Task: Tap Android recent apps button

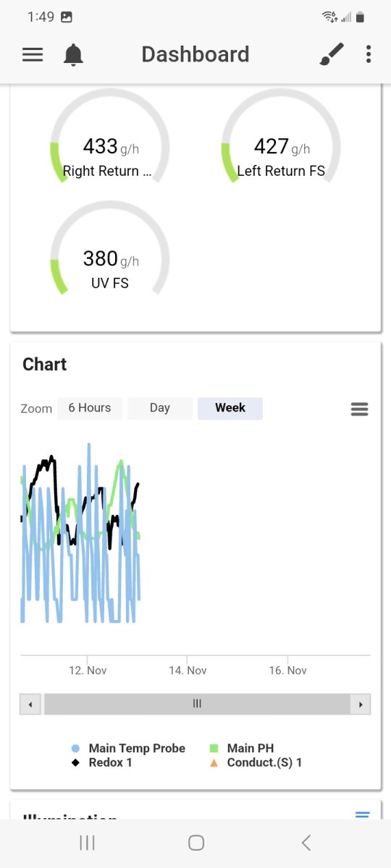Action: (87, 842)
